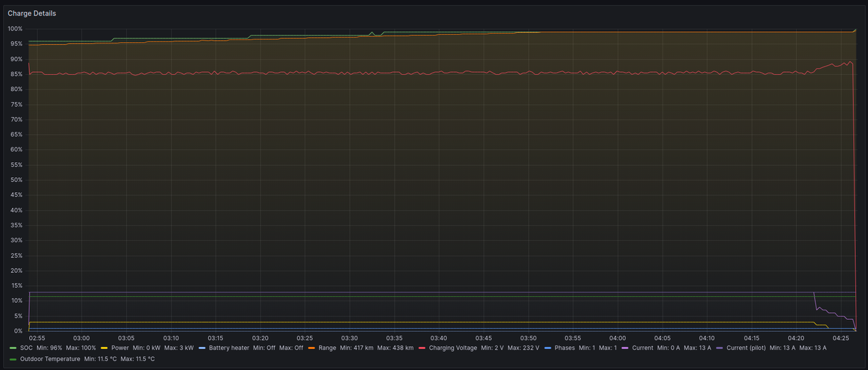
Task: Click Current value 'Min: 0 A'
Action: 669,348
